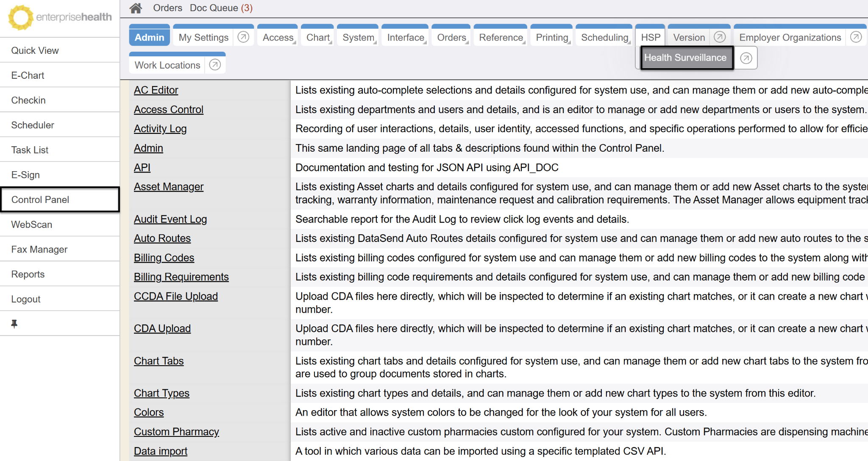Click Employer Organizations pop-out arrow icon
This screenshot has width=868, height=461.
pyautogui.click(x=856, y=37)
